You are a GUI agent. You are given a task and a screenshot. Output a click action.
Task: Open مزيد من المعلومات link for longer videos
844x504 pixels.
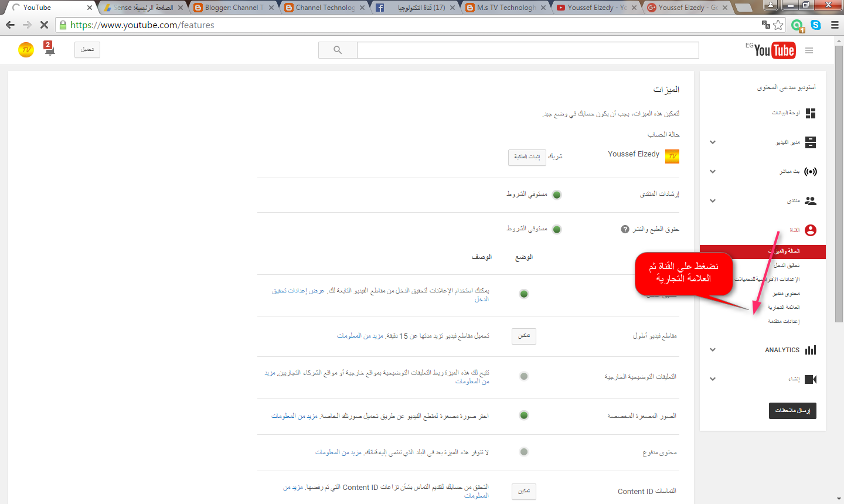360,336
